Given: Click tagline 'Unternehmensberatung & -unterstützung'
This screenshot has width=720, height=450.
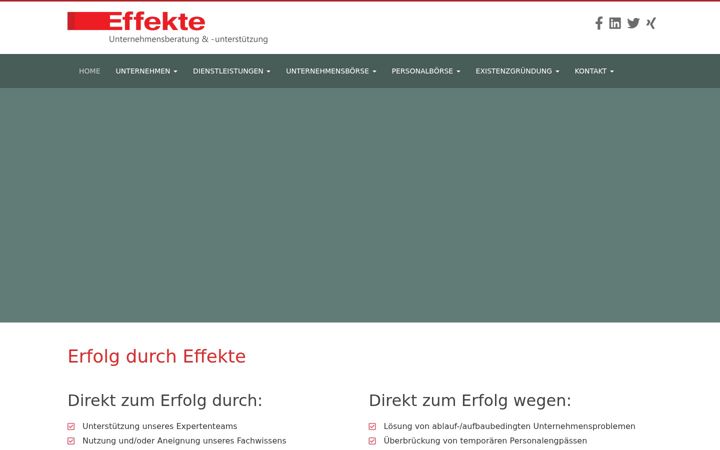Looking at the screenshot, I should click(x=188, y=39).
